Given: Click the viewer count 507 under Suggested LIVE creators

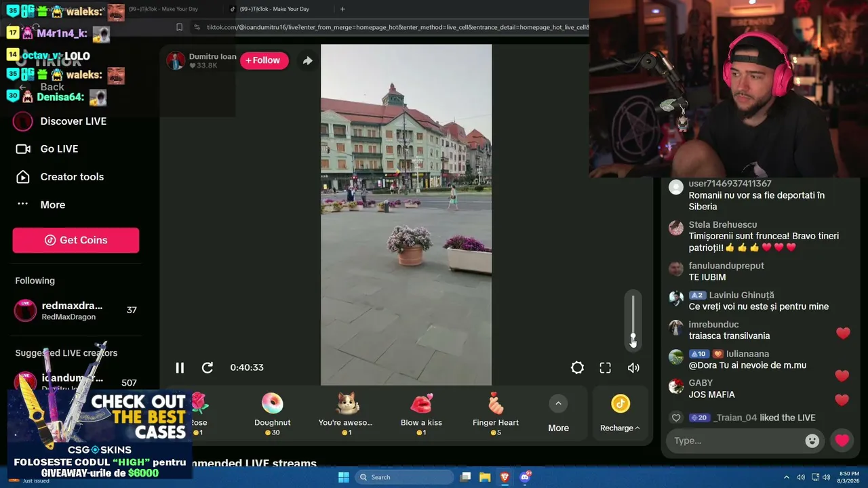Looking at the screenshot, I should click(x=129, y=383).
